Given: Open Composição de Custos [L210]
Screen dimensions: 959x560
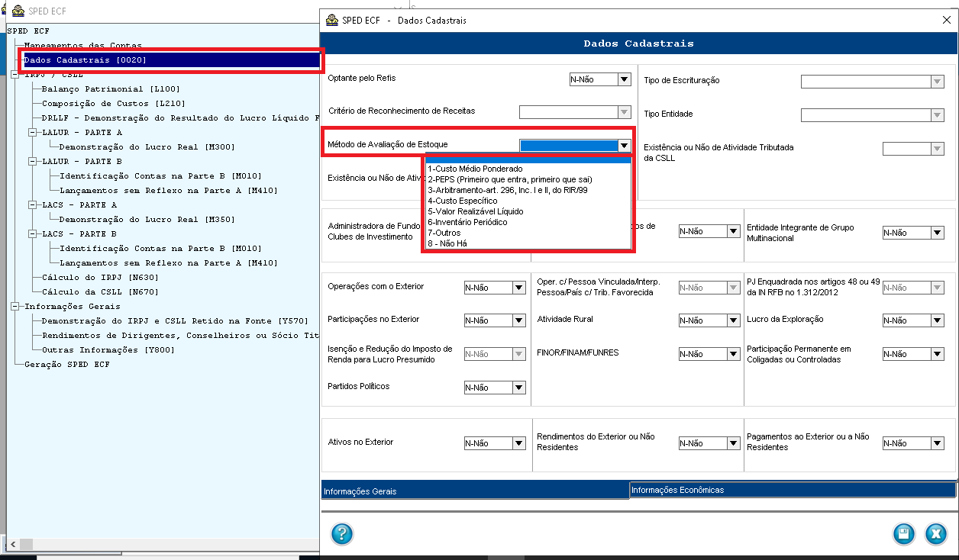Looking at the screenshot, I should (x=113, y=104).
